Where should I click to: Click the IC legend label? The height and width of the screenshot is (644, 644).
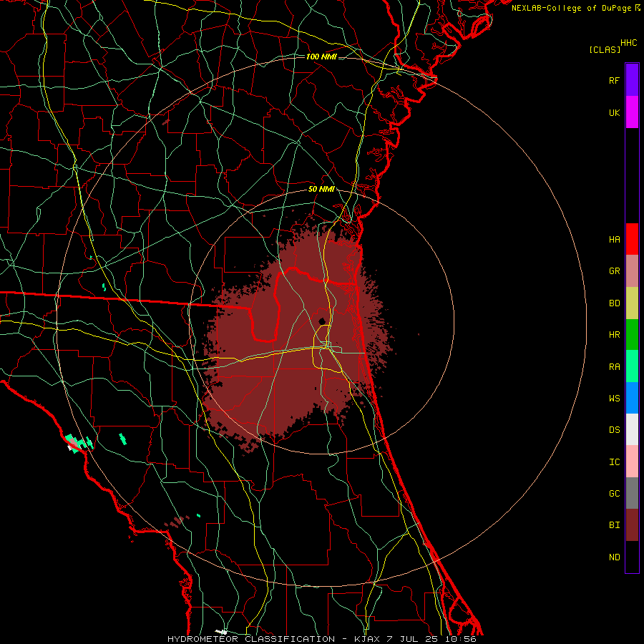[614, 462]
